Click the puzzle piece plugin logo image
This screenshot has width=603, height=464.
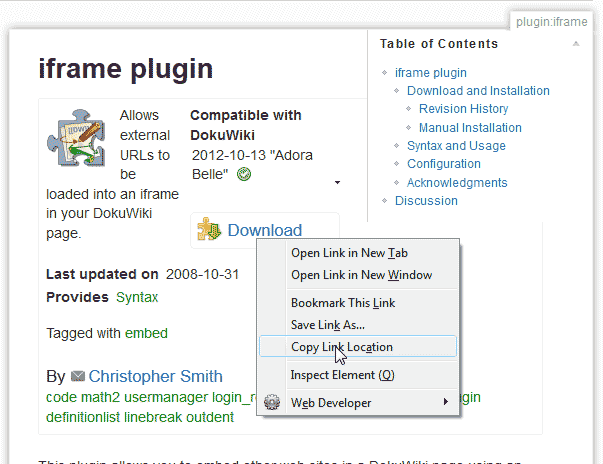point(76,138)
